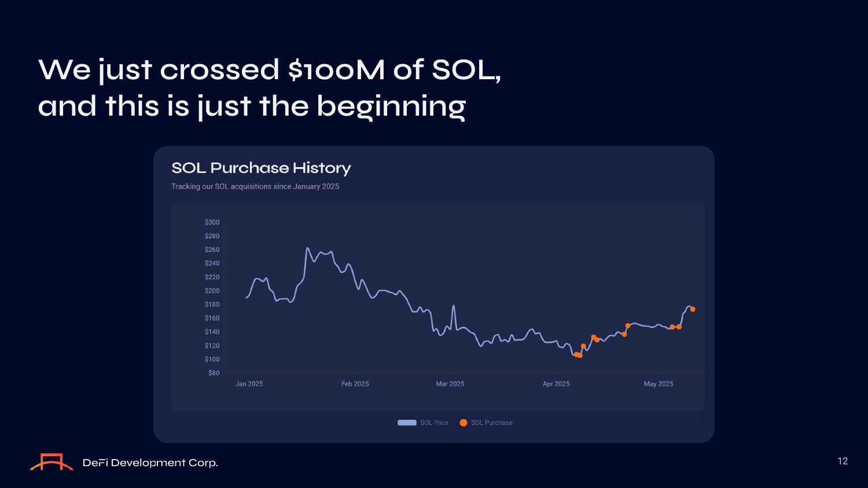
Task: Select the Apr 2025 axis label
Action: [x=556, y=384]
